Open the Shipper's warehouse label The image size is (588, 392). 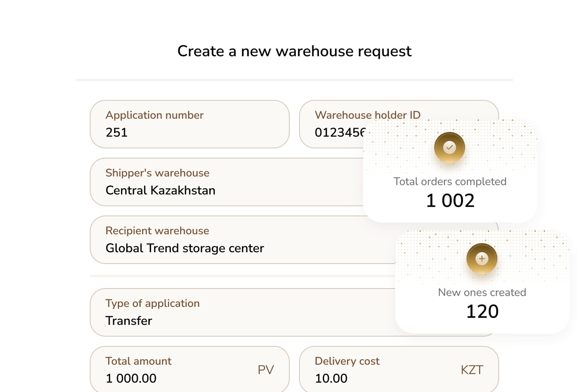click(x=157, y=173)
